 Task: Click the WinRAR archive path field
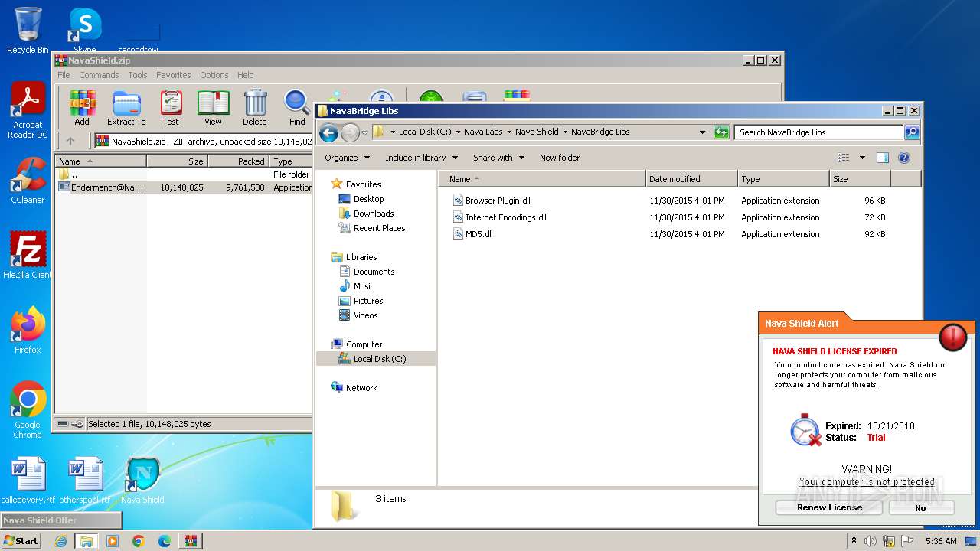203,141
